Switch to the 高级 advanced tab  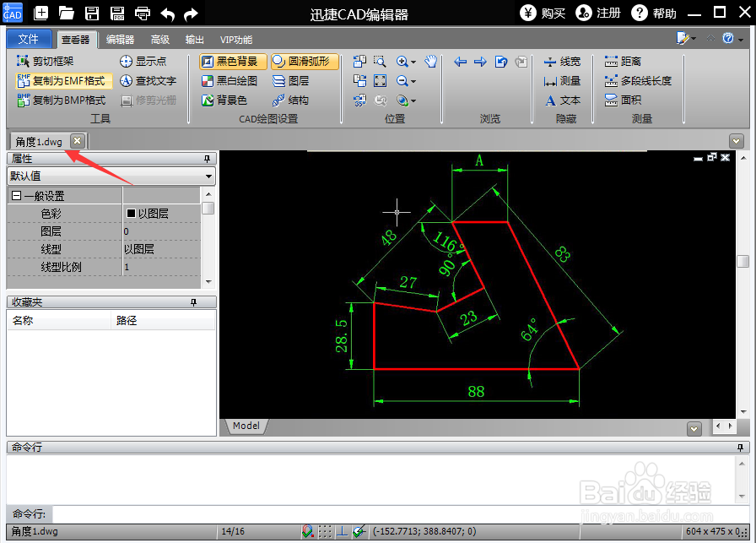point(160,40)
